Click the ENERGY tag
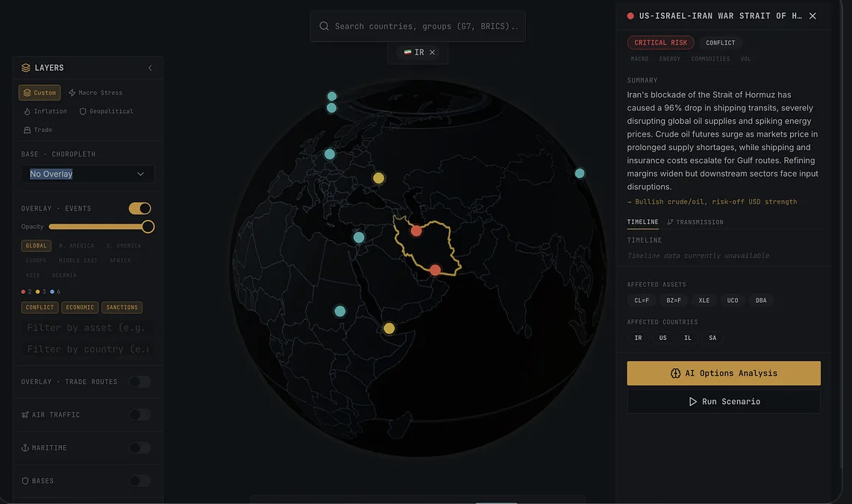Image resolution: width=852 pixels, height=504 pixels. 670,59
